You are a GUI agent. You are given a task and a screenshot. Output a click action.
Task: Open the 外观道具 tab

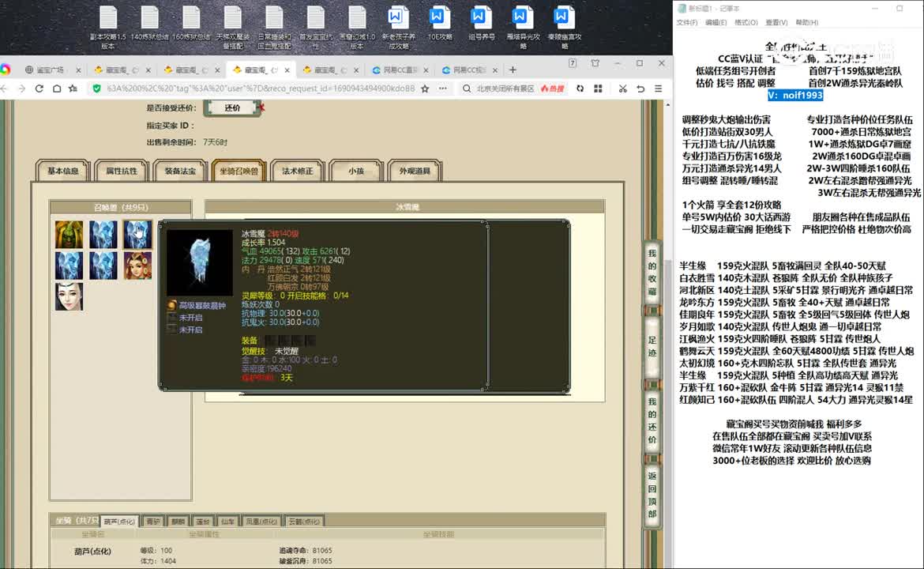[x=415, y=171]
